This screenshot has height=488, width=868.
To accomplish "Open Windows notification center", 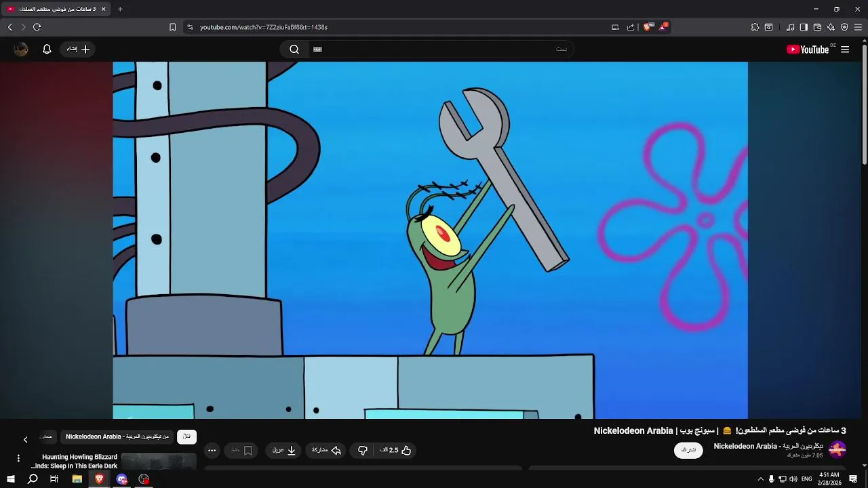I will 853,479.
